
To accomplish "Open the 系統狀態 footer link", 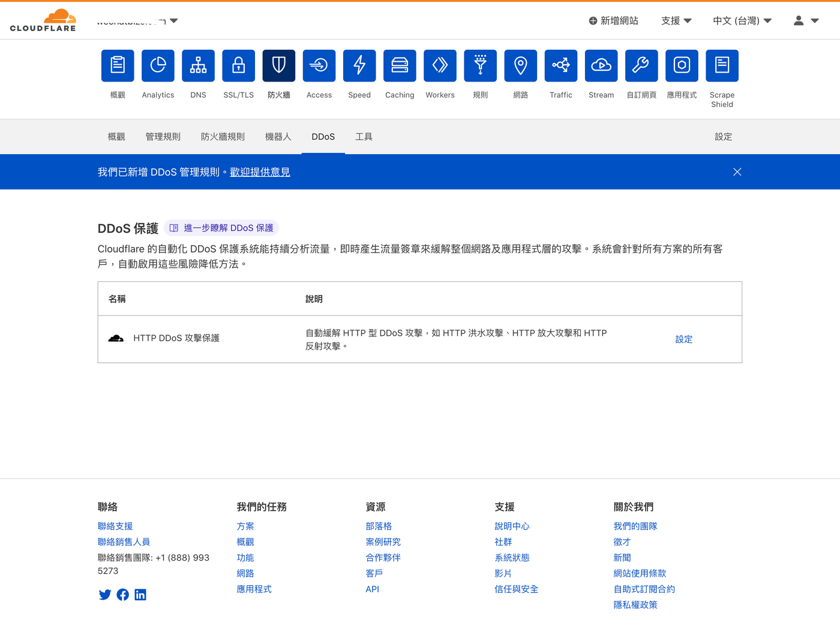I will click(512, 558).
